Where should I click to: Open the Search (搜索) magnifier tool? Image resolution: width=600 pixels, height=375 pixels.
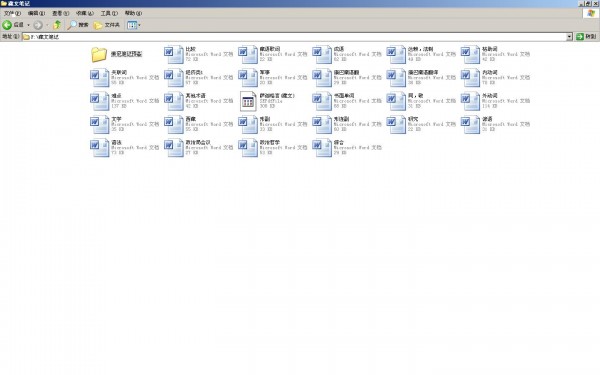(x=78, y=25)
